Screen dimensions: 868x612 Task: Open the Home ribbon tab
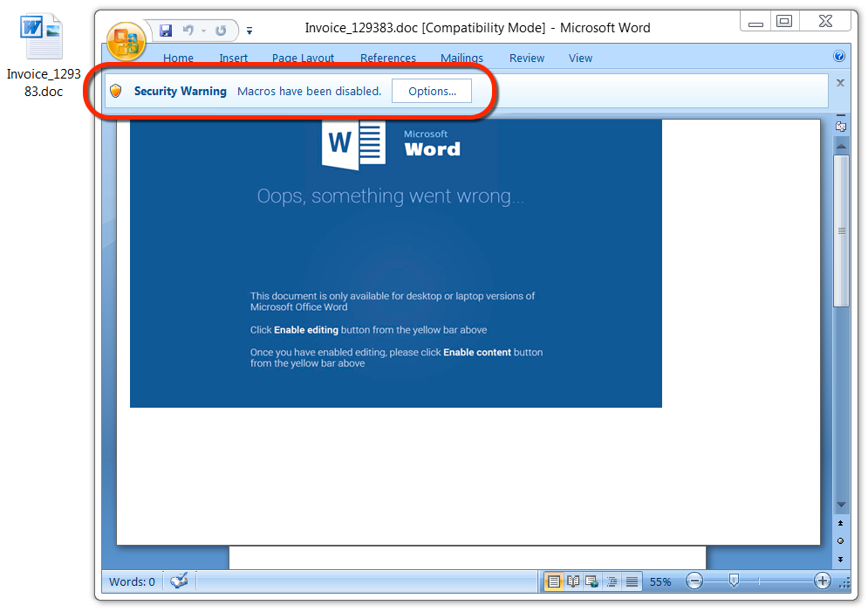pyautogui.click(x=178, y=58)
